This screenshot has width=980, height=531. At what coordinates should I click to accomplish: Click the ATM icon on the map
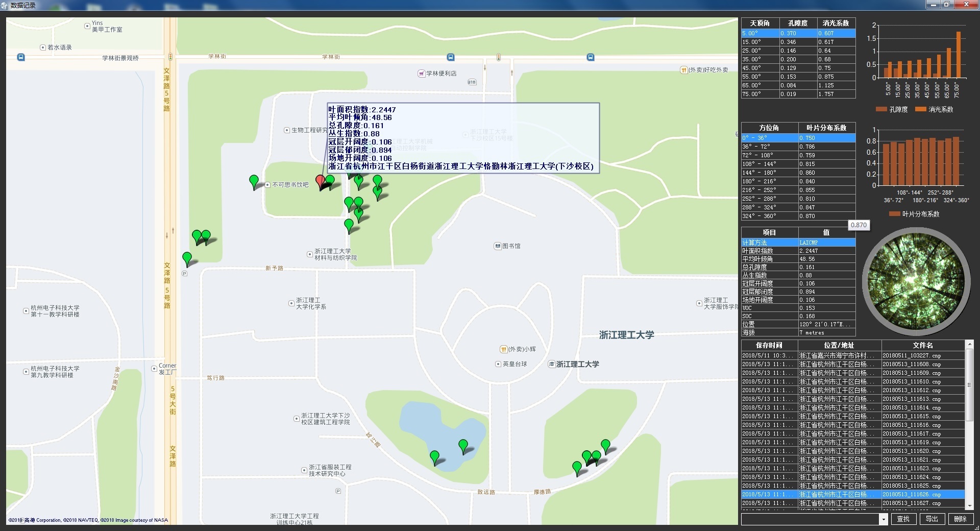click(472, 82)
